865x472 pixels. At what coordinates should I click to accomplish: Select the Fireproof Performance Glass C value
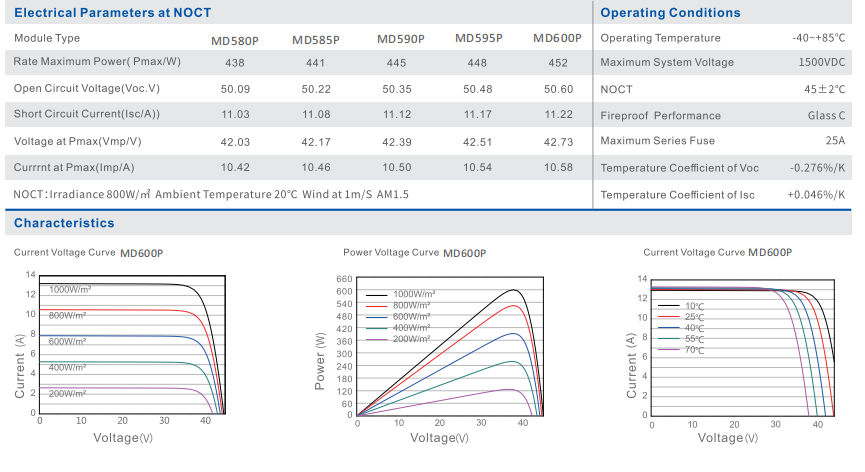pyautogui.click(x=826, y=115)
